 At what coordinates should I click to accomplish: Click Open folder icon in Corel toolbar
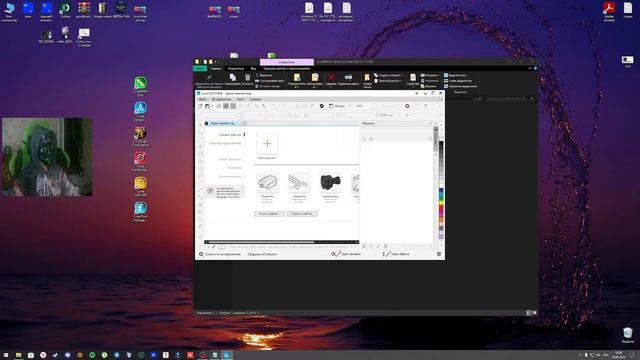point(207,106)
